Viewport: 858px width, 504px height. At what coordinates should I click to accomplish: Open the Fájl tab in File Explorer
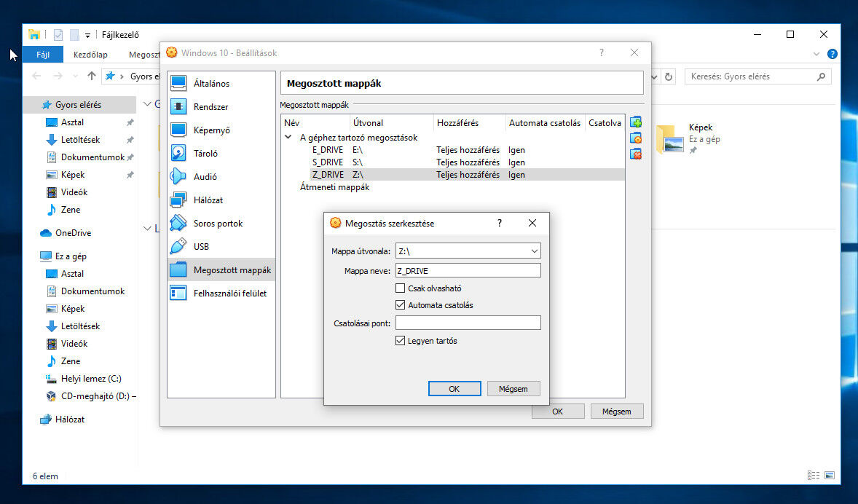point(43,54)
